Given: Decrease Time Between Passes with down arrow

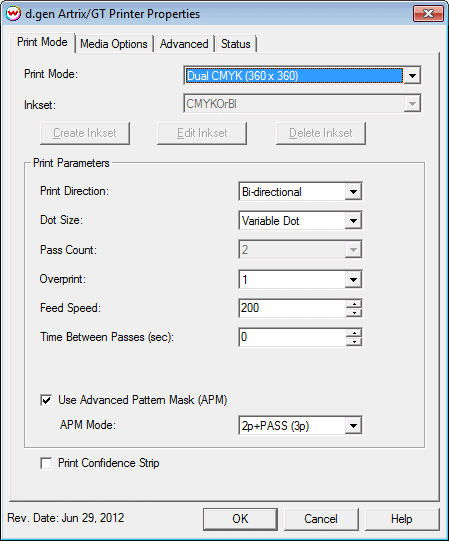Looking at the screenshot, I should point(354,342).
